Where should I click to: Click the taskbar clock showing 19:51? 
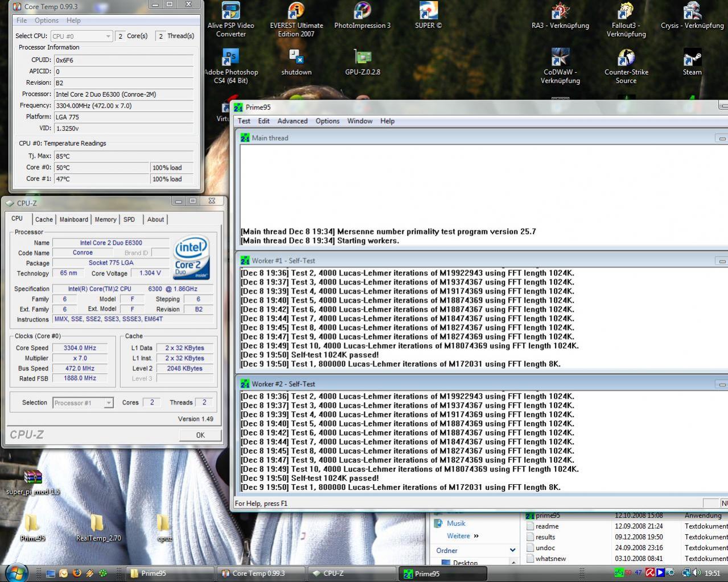[x=712, y=573]
